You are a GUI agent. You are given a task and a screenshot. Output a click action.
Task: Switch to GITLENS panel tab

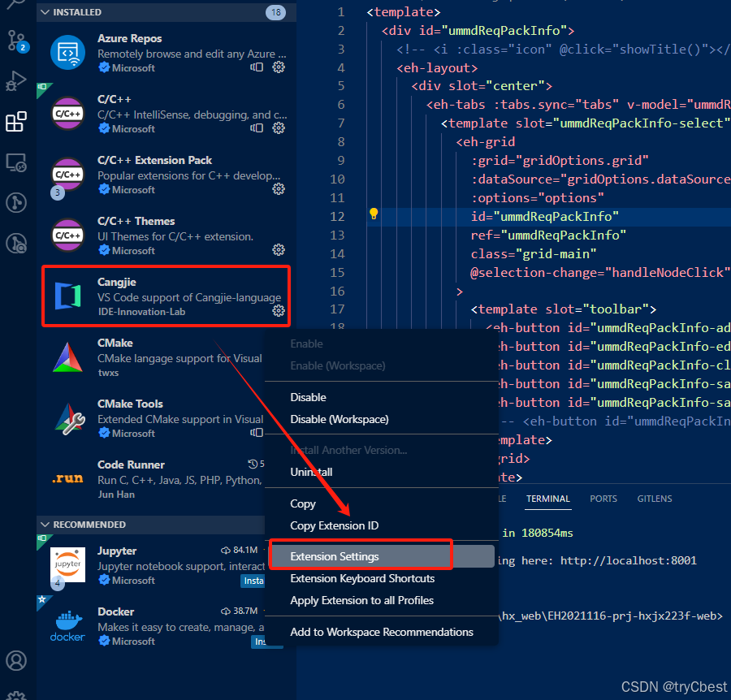point(655,499)
